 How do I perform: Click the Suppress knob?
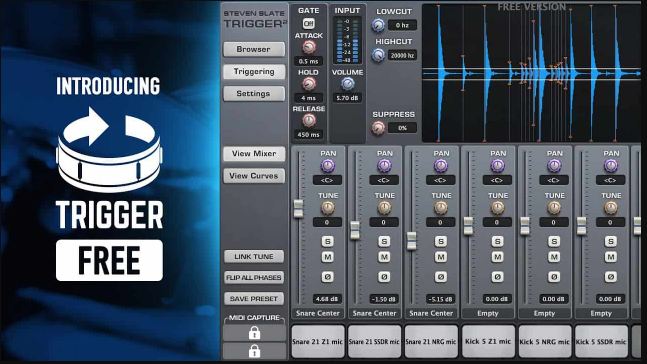click(x=378, y=128)
